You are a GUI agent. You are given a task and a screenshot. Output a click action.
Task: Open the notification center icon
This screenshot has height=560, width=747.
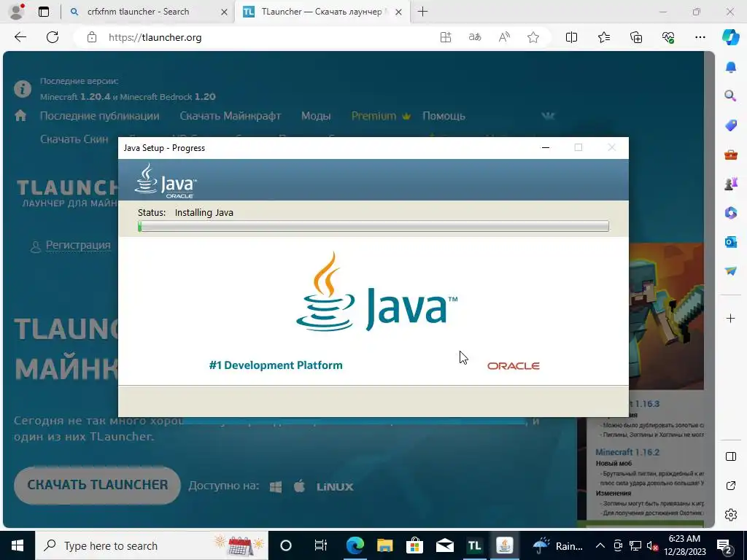coord(724,545)
